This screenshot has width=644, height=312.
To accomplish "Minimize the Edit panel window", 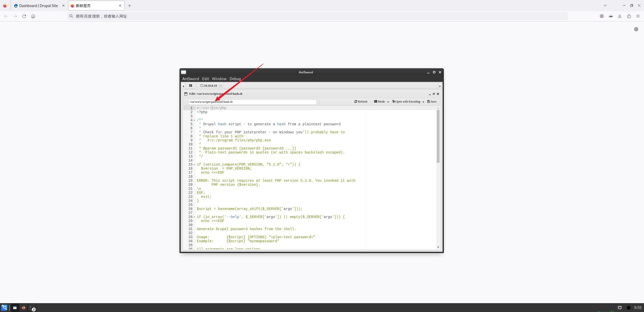I will 430,94.
